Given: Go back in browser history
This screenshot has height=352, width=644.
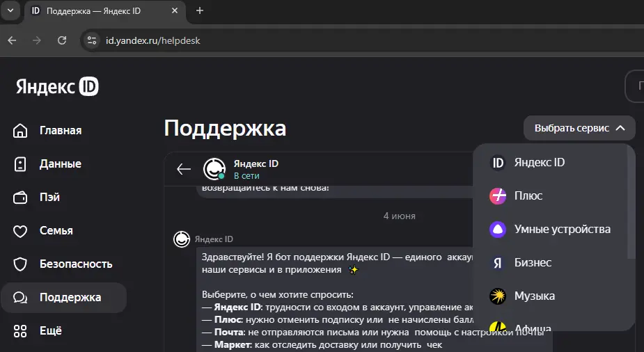Looking at the screenshot, I should point(12,40).
